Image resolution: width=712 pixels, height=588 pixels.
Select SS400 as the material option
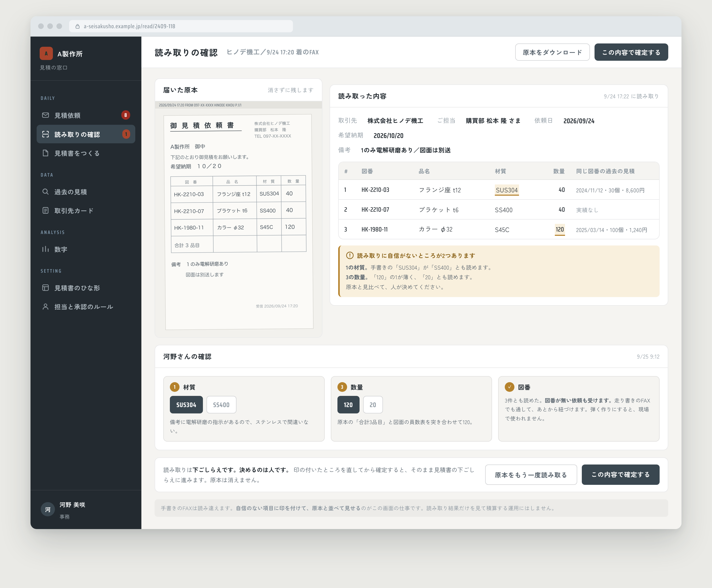(221, 405)
